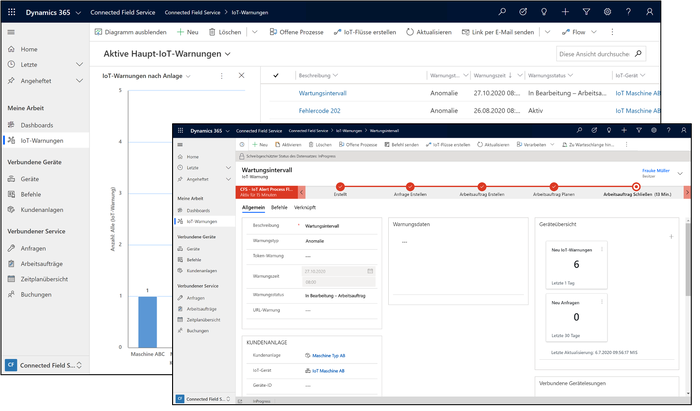Open overflow three-dot menu in back window toolbar

pos(612,32)
